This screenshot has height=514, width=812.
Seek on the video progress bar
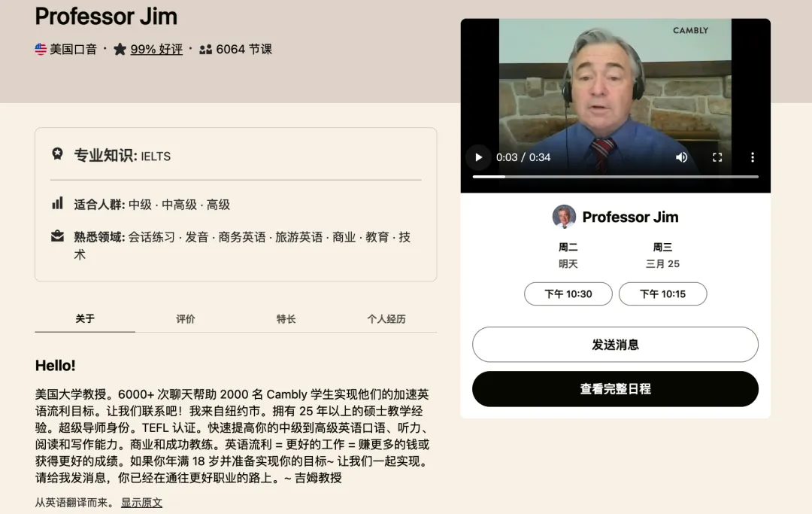click(615, 177)
